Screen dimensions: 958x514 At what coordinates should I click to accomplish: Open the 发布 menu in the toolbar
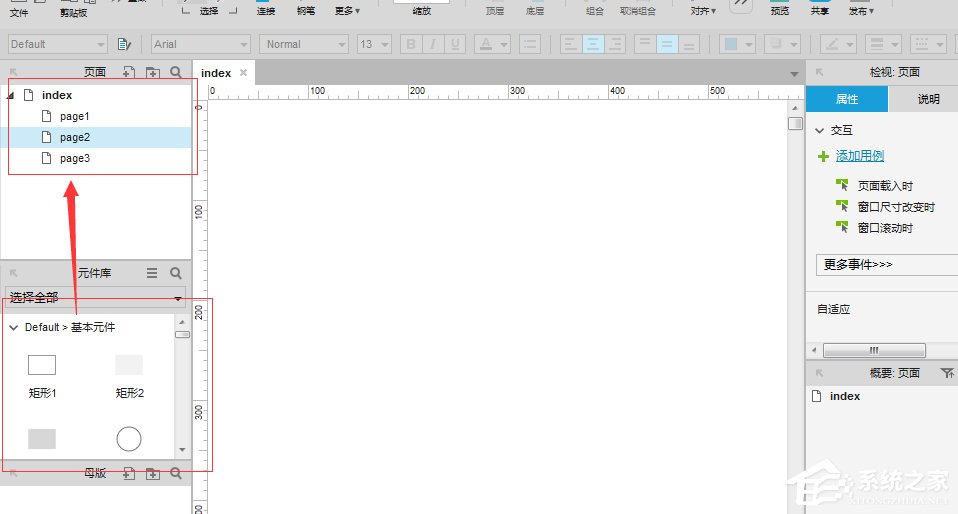click(x=860, y=12)
